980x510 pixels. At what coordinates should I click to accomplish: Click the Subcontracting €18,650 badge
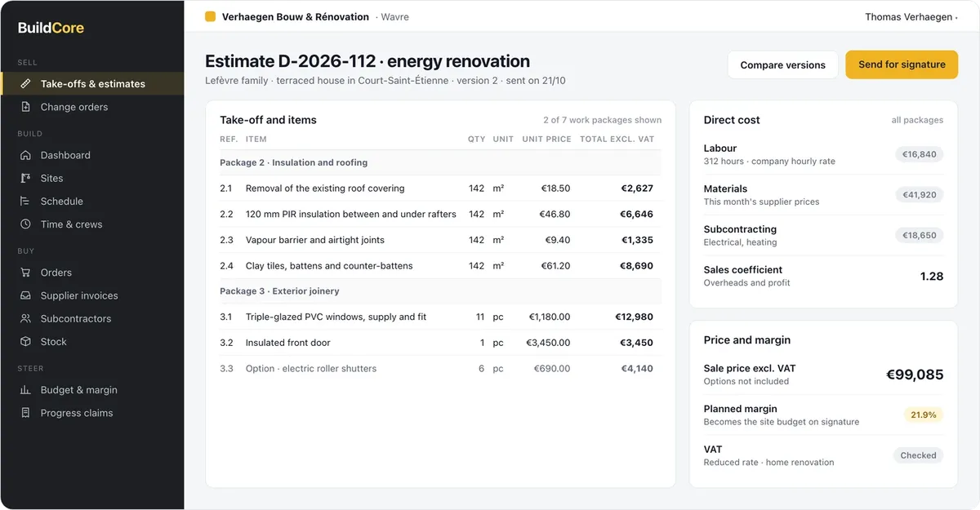(x=919, y=235)
